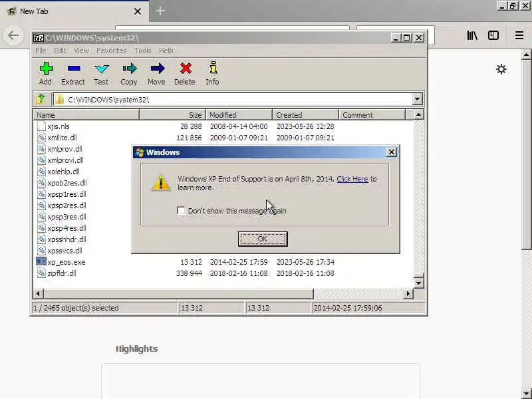Close the Windows end-of-support dialog

click(x=392, y=152)
